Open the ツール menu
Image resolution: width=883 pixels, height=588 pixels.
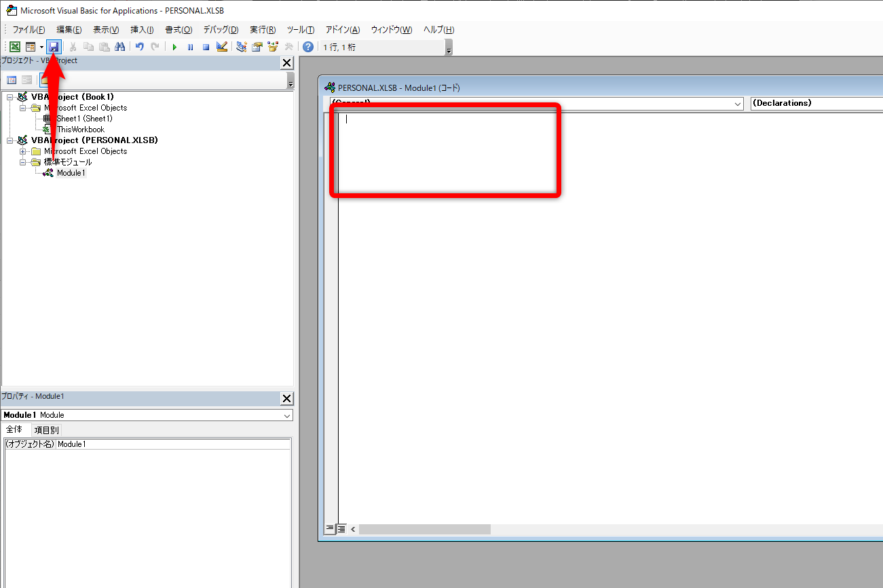click(300, 30)
